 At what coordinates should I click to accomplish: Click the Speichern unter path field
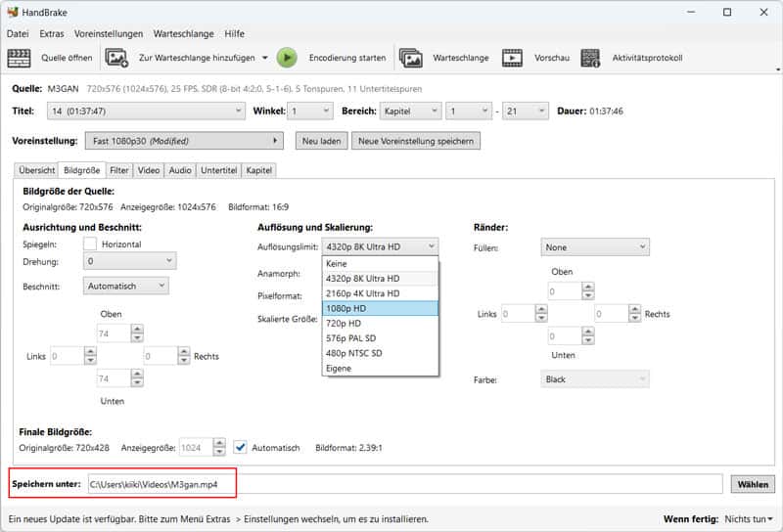click(x=405, y=484)
